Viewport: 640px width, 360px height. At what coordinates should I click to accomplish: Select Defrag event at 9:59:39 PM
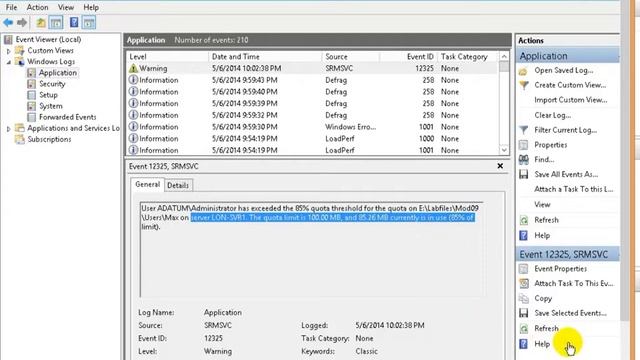pos(313,103)
